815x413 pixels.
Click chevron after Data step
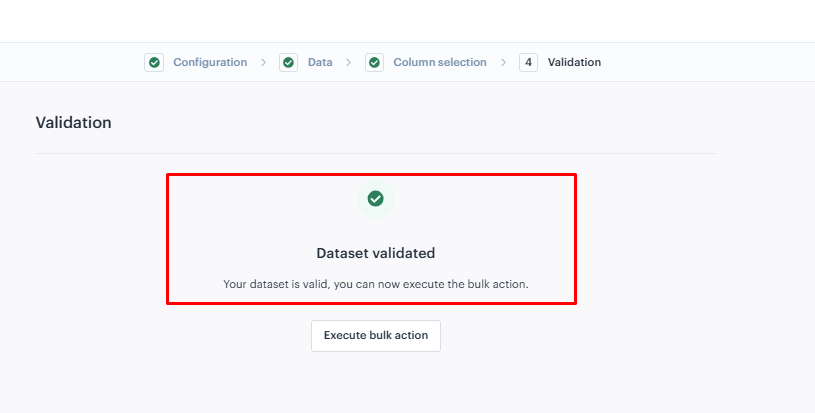[x=348, y=62]
